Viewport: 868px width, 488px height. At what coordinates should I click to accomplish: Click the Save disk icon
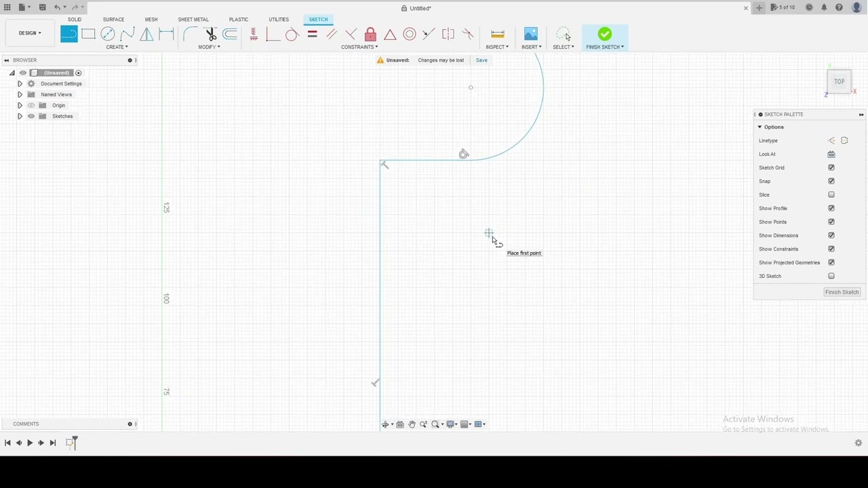(42, 7)
